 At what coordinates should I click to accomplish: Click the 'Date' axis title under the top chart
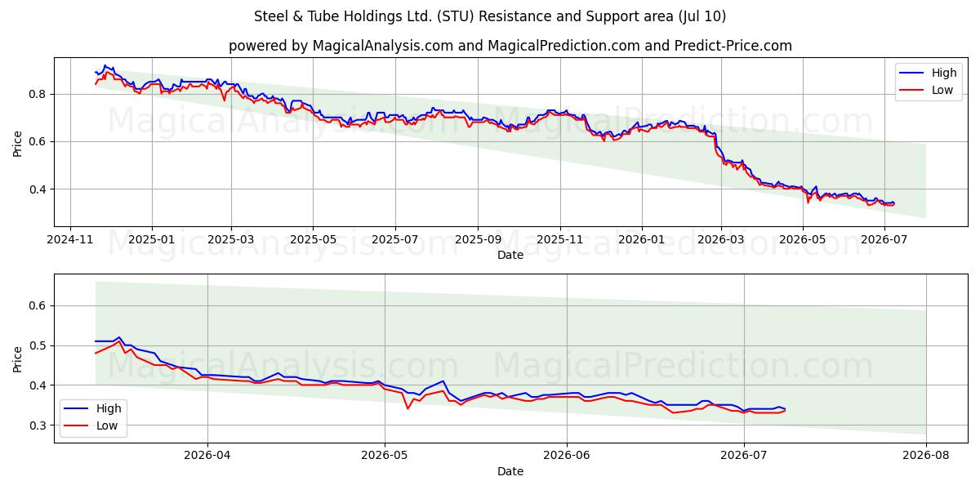point(510,256)
